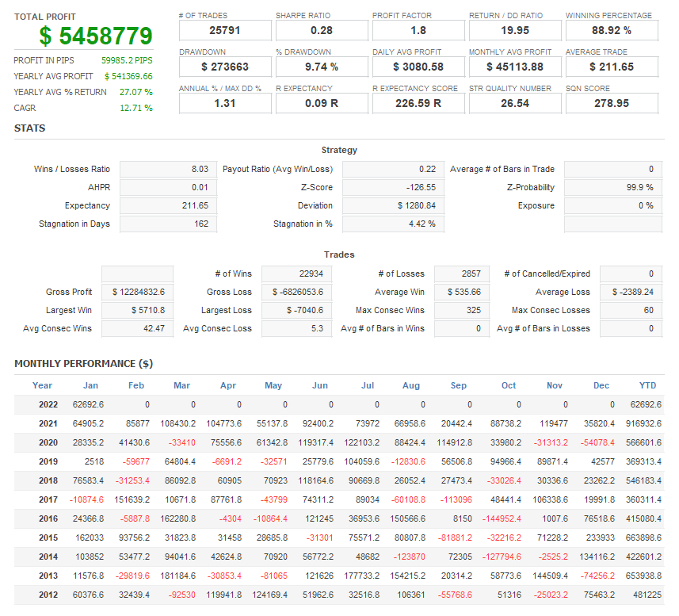This screenshot has height=616, width=679.
Task: Select # of Losses field 2857
Action: click(x=462, y=274)
